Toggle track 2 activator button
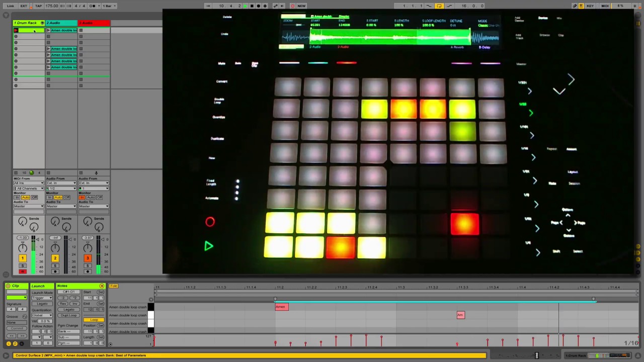644x362 pixels. click(55, 258)
